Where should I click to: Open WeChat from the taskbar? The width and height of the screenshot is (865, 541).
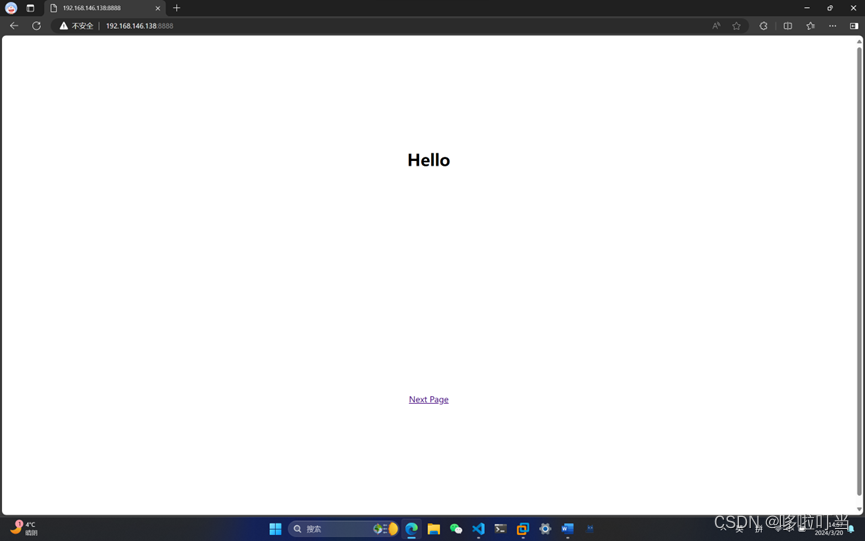point(456,529)
